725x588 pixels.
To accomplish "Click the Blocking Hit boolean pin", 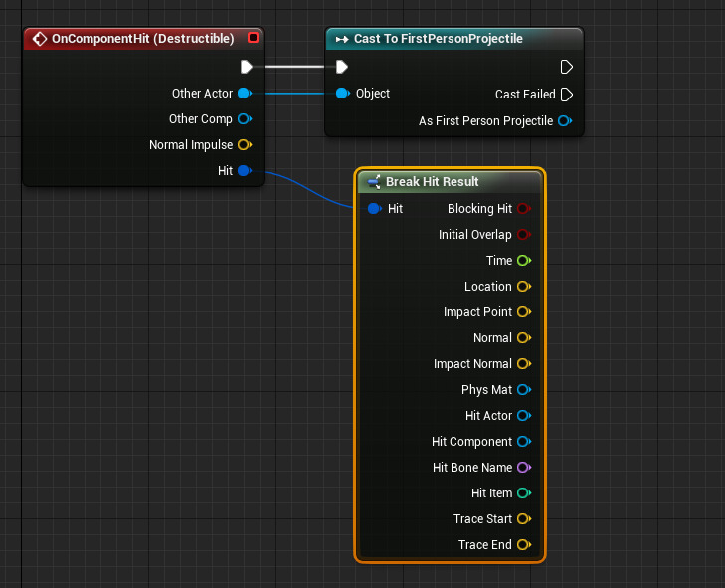I will pyautogui.click(x=523, y=209).
